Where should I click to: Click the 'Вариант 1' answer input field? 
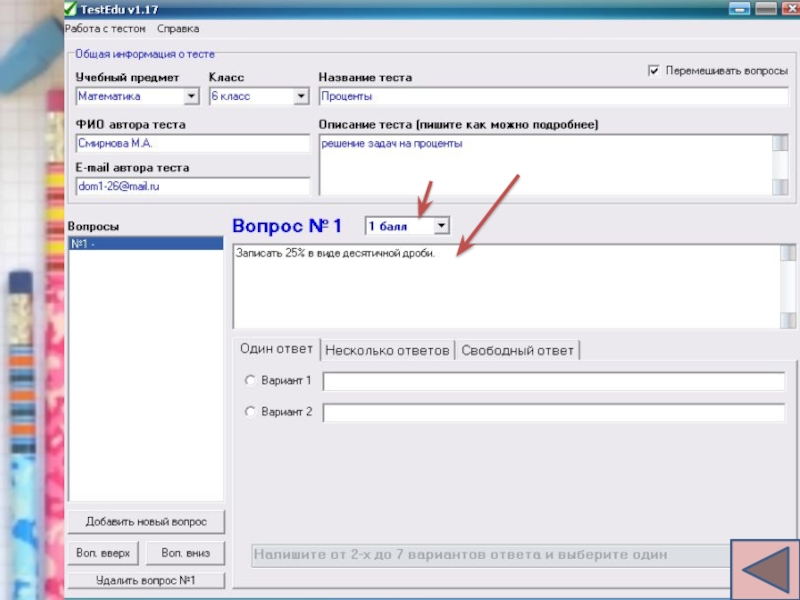point(554,382)
